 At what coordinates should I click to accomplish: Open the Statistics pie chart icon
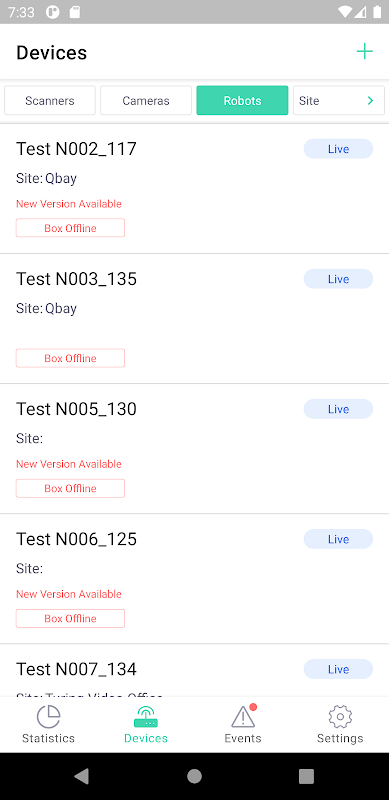[48, 717]
